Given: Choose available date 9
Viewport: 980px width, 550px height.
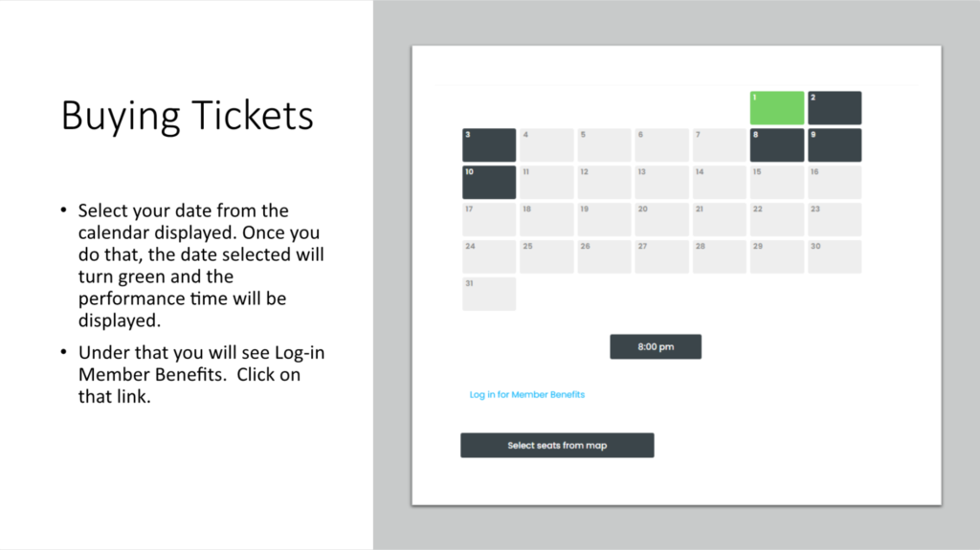Looking at the screenshot, I should (x=835, y=145).
